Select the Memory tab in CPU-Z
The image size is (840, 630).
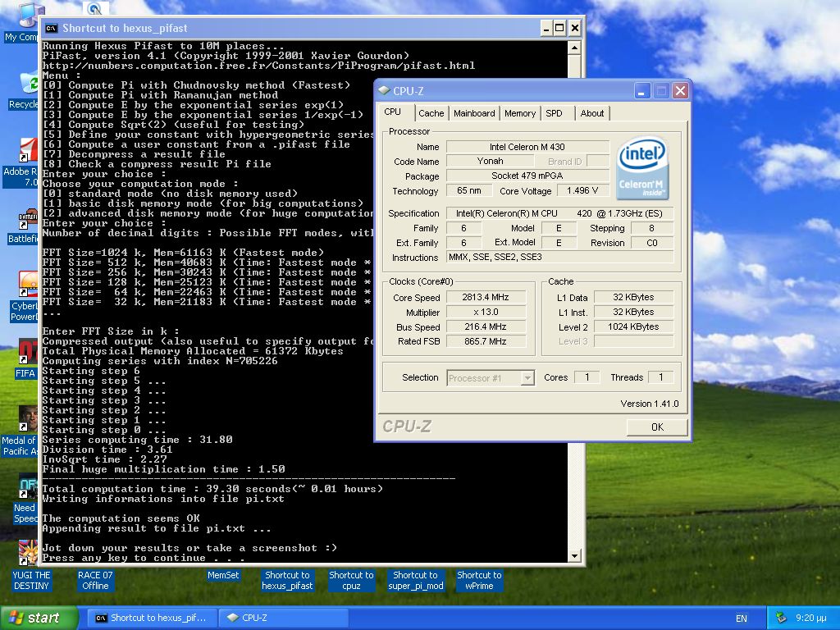click(x=519, y=113)
